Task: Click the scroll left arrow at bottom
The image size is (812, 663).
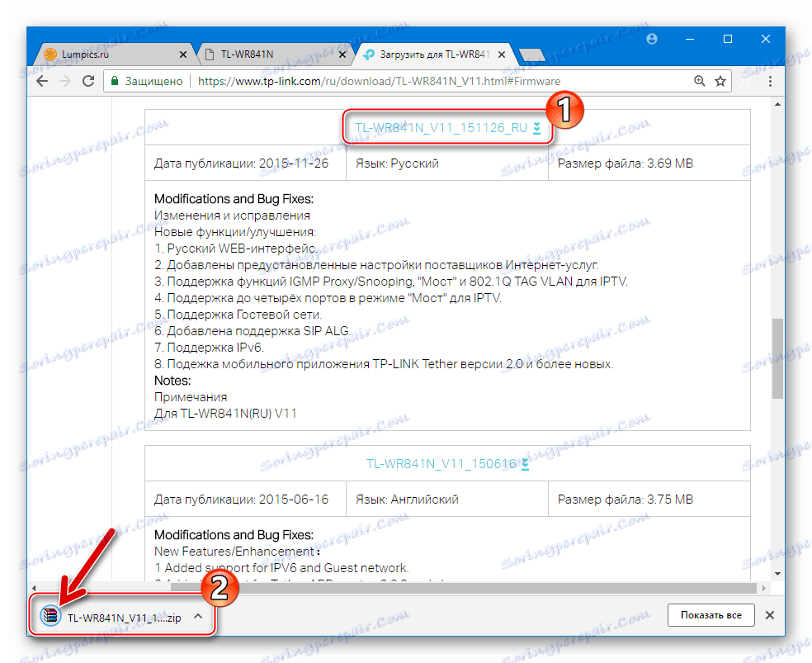Action: pos(34,588)
